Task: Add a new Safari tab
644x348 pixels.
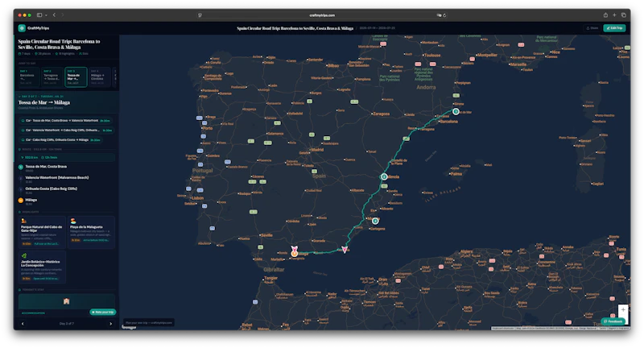Action: 614,14
